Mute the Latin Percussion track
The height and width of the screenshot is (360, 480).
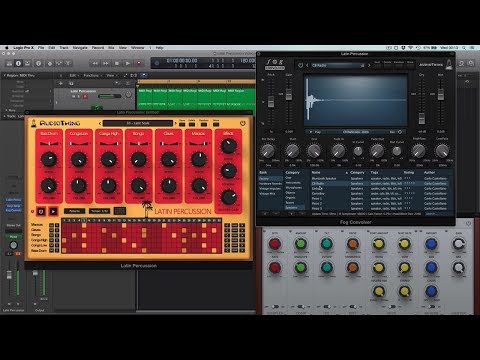pyautogui.click(x=74, y=96)
